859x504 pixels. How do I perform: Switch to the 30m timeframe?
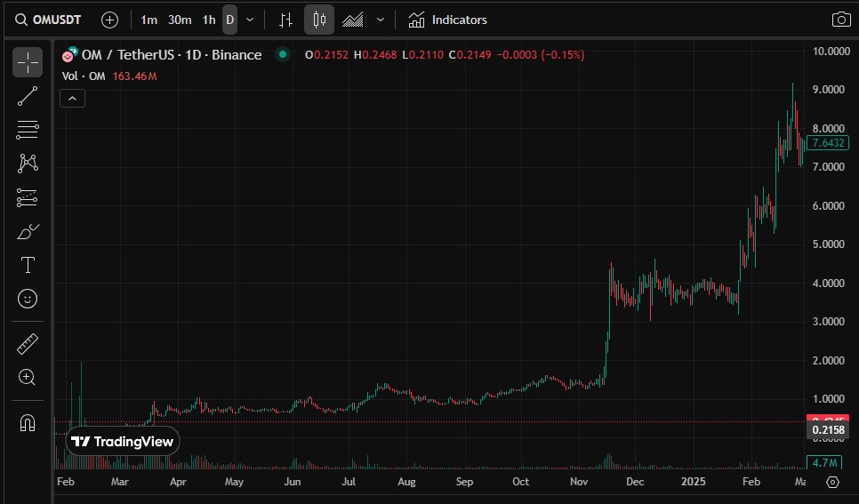(x=180, y=20)
